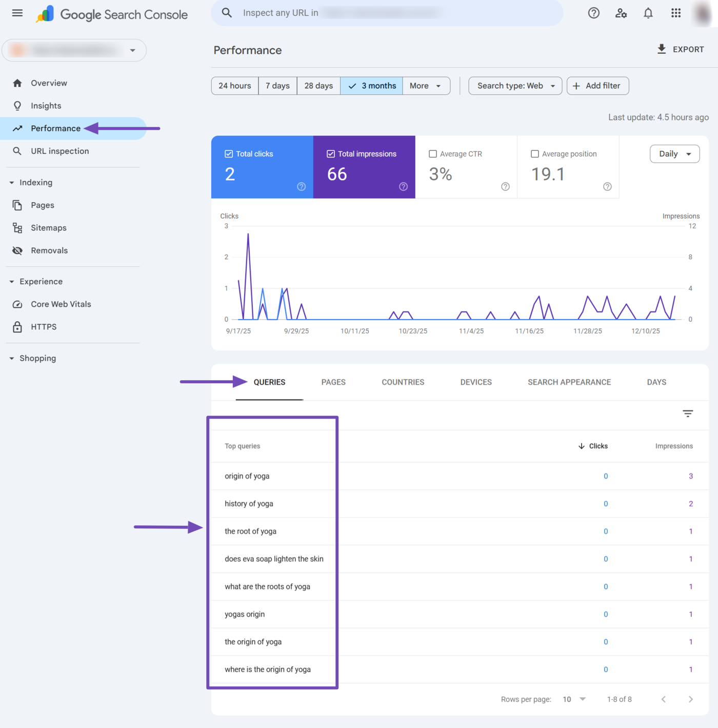Image resolution: width=718 pixels, height=728 pixels.
Task: Uncheck the Total impressions checkbox
Action: [x=330, y=153]
